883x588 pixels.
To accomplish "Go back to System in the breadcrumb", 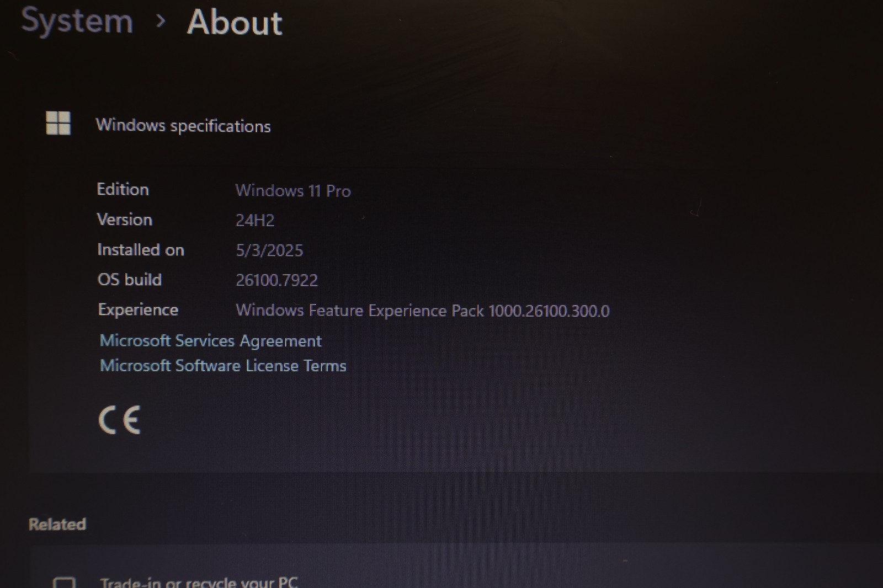I will click(77, 21).
